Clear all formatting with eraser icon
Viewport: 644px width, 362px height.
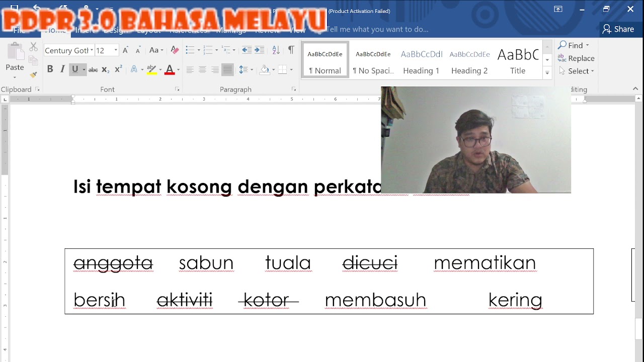click(175, 50)
